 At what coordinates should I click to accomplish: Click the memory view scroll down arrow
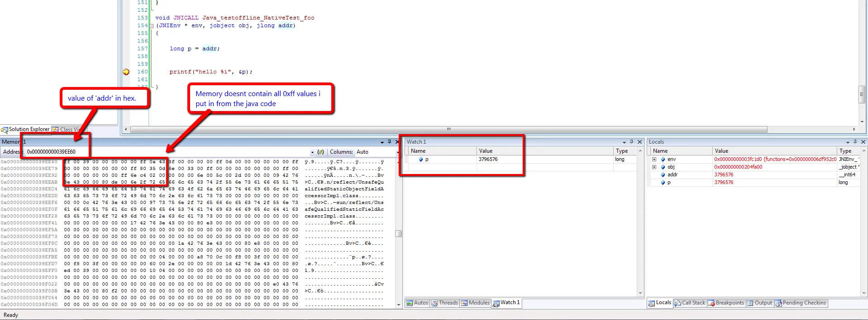point(398,305)
